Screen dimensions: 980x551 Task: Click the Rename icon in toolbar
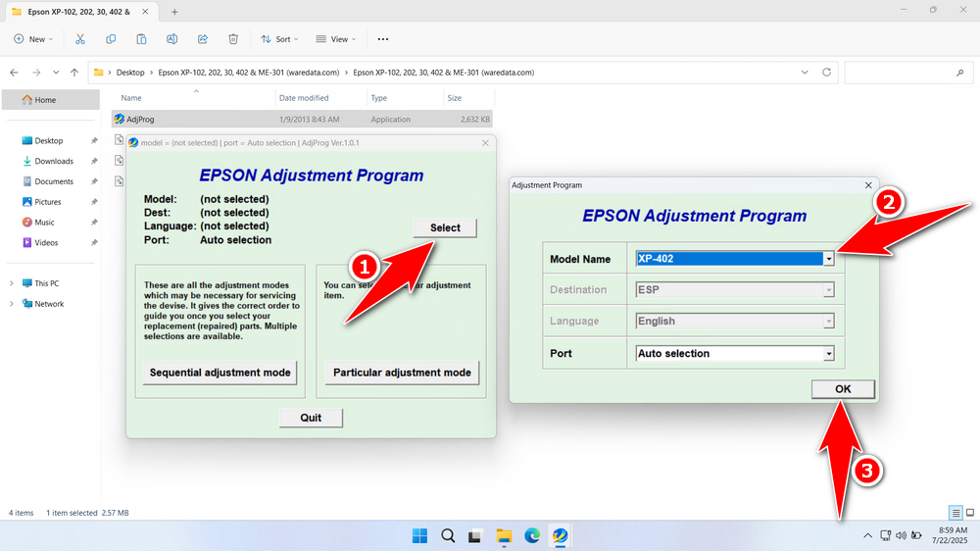coord(171,39)
